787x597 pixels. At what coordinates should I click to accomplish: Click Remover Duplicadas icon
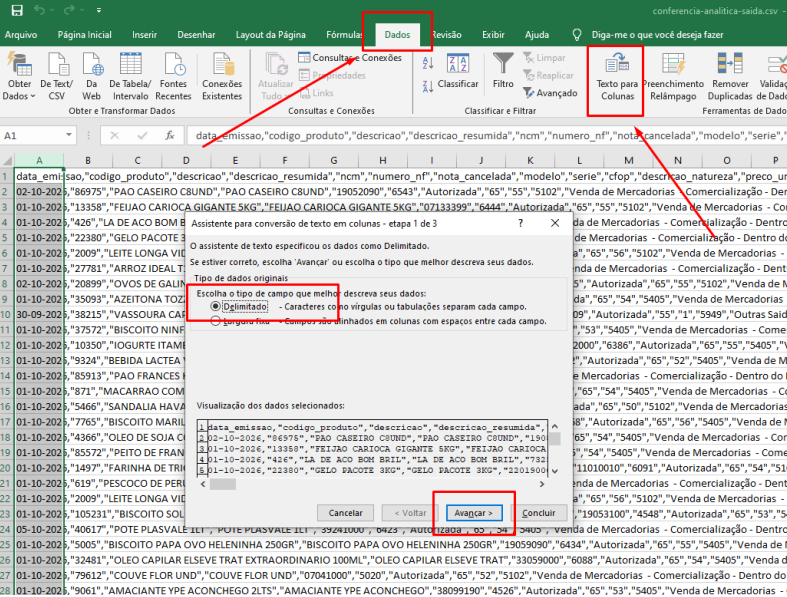[730, 77]
